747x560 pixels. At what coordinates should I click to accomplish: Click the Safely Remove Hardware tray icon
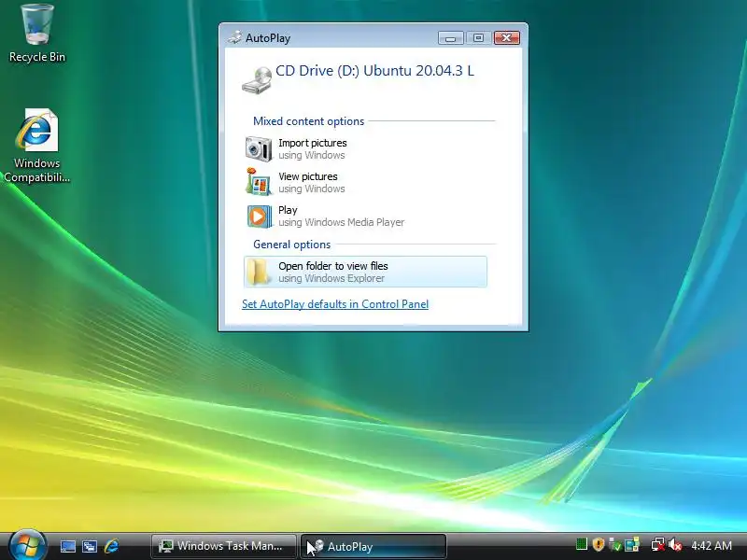point(615,544)
